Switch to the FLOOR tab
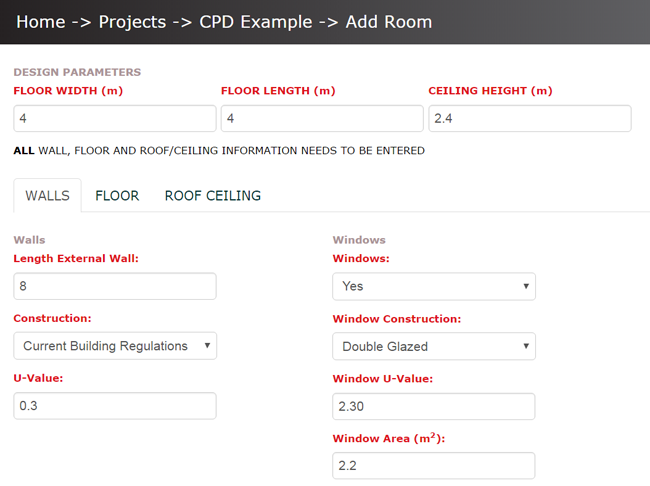The image size is (650, 486). point(117,195)
